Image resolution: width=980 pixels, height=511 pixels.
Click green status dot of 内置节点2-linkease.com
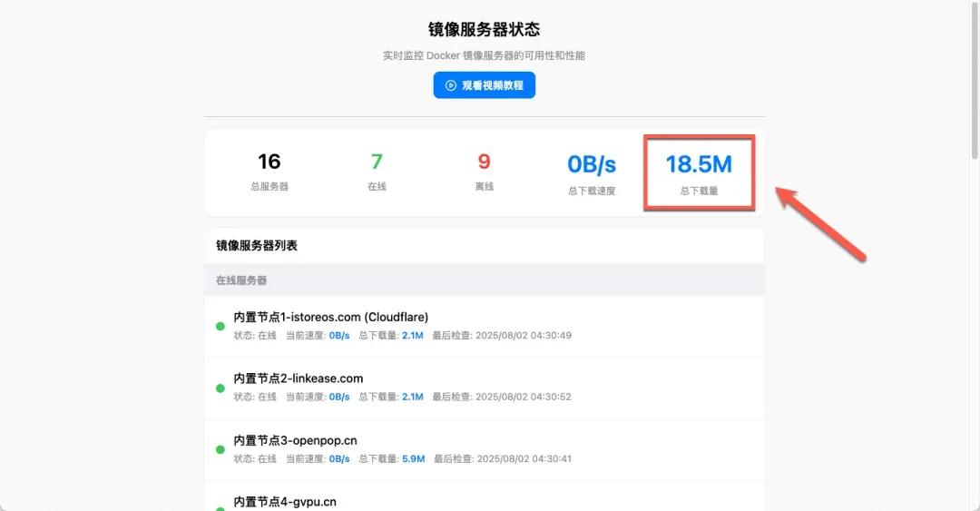coord(220,388)
